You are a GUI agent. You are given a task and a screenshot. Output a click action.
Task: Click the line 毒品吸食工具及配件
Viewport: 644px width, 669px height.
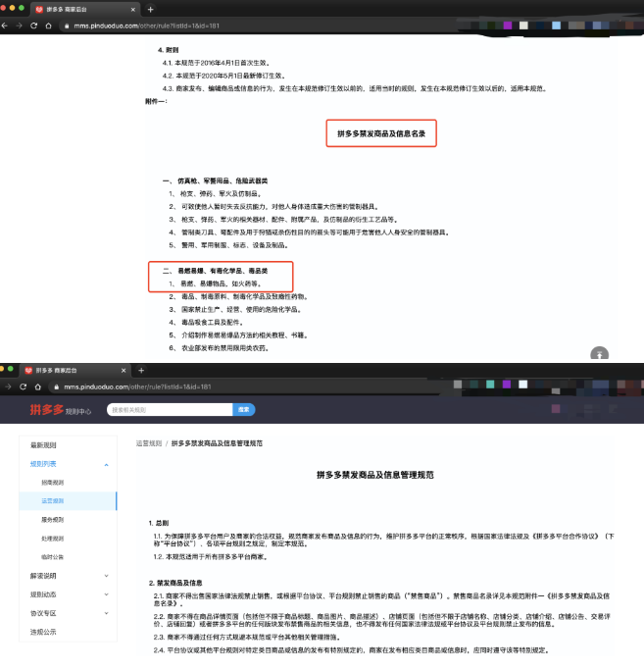206,322
